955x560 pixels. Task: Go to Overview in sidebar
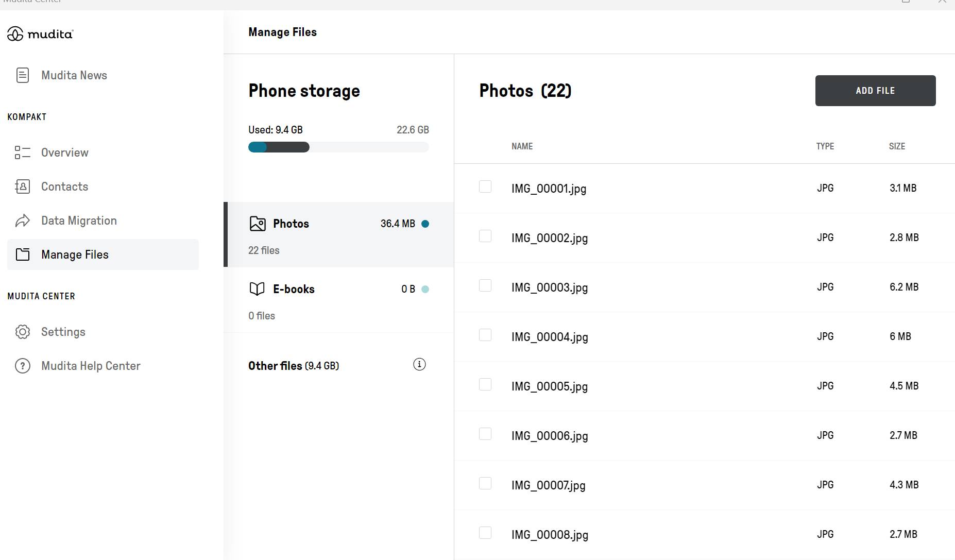[103, 152]
